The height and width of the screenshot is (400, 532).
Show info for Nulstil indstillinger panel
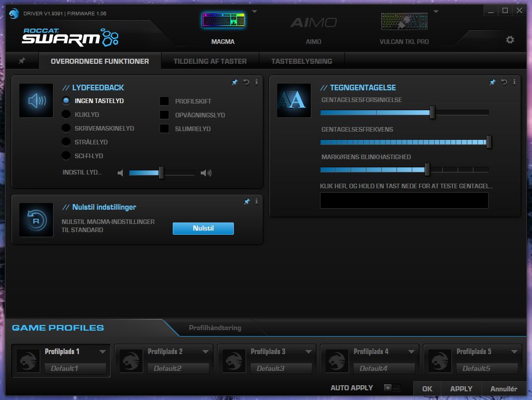click(x=256, y=202)
